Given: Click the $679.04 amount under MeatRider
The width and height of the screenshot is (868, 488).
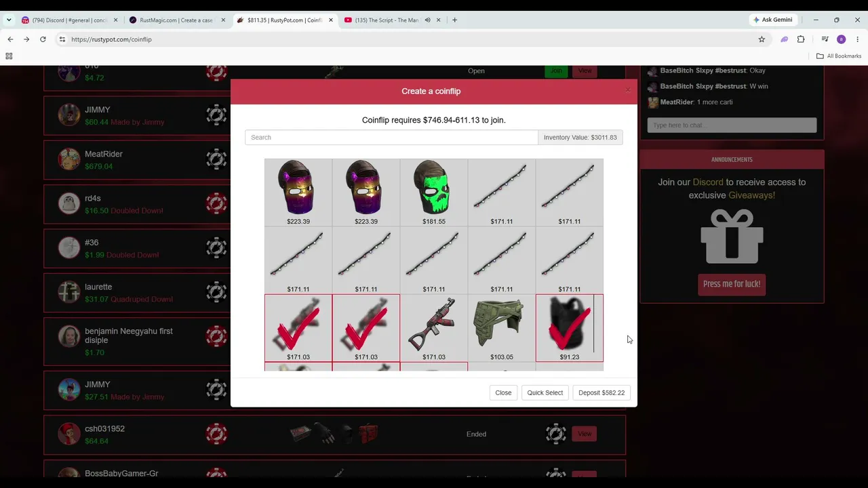Looking at the screenshot, I should [x=99, y=167].
